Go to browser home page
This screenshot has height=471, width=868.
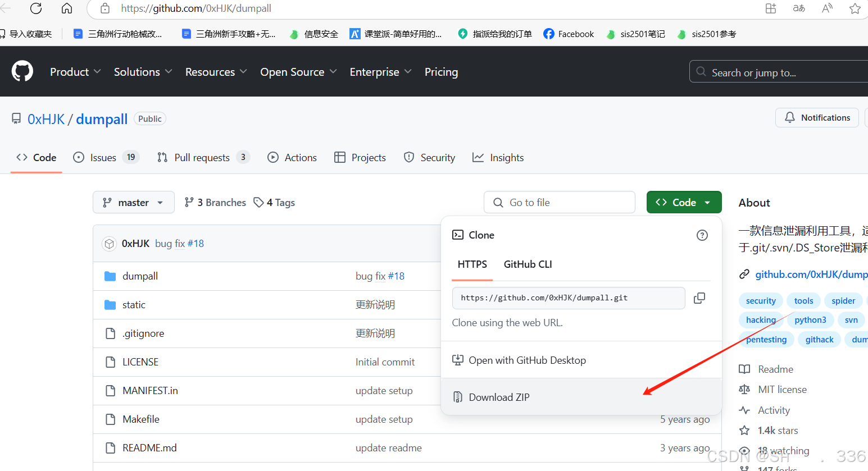point(67,8)
